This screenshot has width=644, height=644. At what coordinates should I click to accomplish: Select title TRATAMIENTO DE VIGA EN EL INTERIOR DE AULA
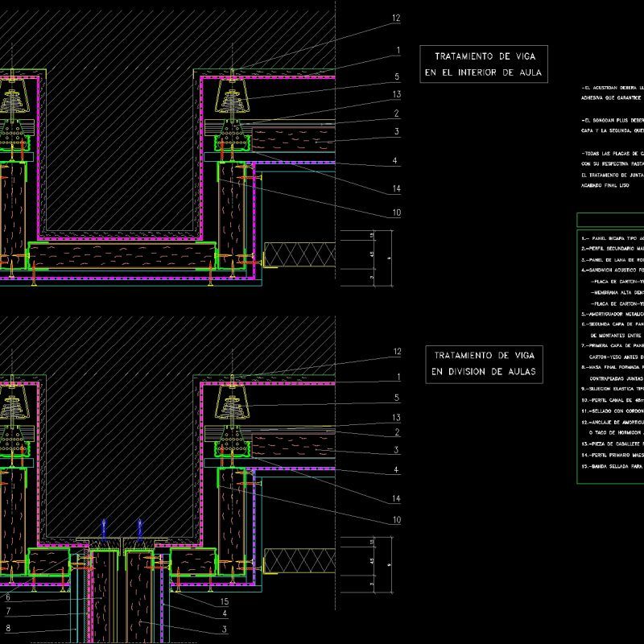485,64
